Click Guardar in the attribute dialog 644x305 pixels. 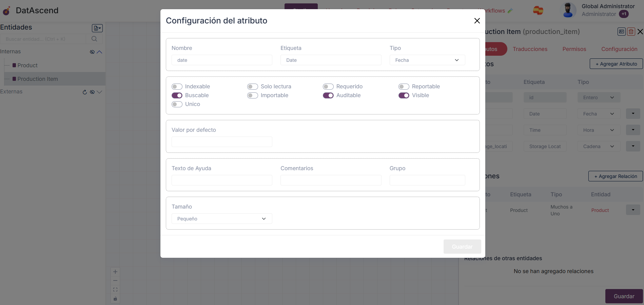pos(462,247)
